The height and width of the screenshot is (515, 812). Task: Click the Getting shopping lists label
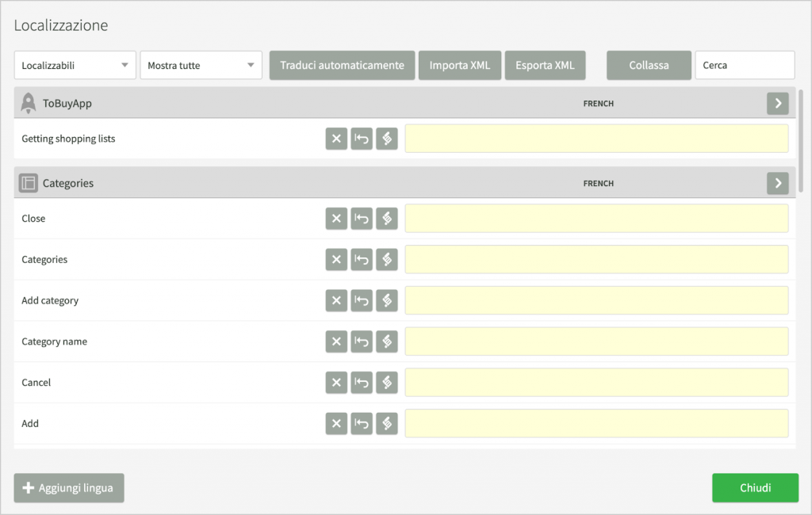coord(68,139)
